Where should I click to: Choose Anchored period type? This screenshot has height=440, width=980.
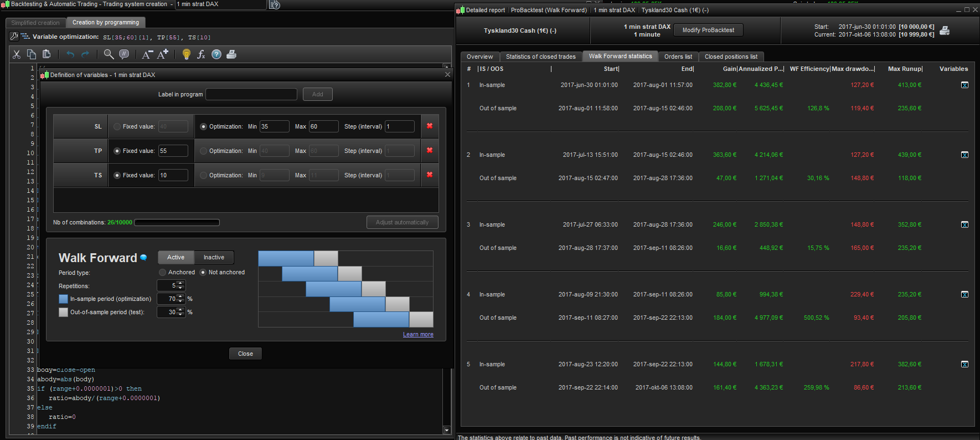[162, 272]
